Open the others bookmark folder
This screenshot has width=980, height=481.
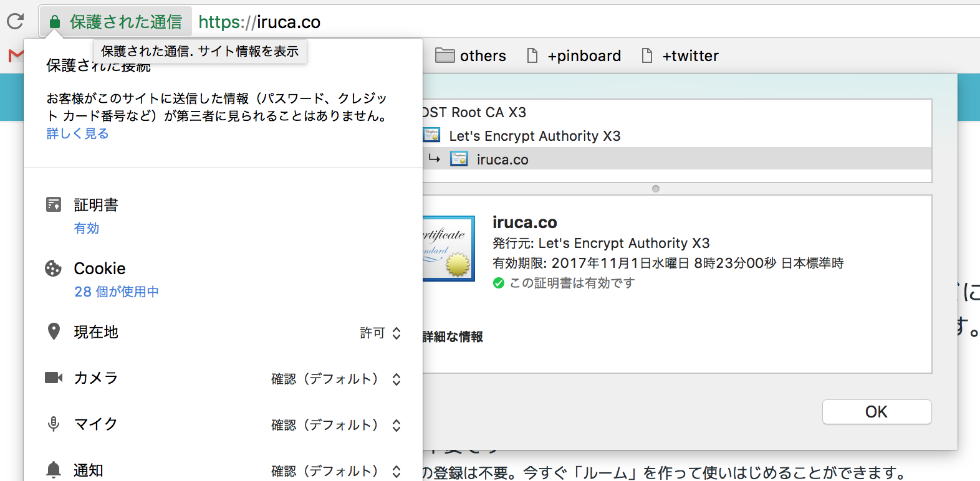click(471, 56)
